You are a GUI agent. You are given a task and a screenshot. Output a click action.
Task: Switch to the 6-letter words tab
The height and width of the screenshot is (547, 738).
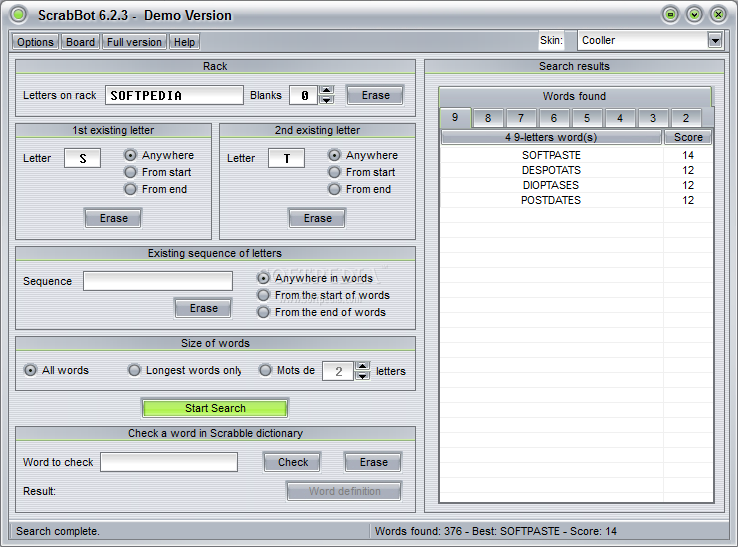tap(554, 118)
